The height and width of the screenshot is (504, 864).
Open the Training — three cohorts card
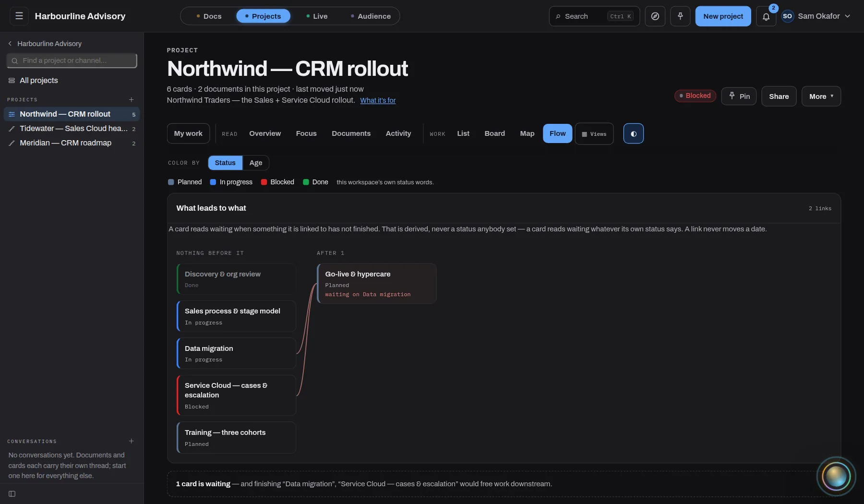pyautogui.click(x=236, y=438)
